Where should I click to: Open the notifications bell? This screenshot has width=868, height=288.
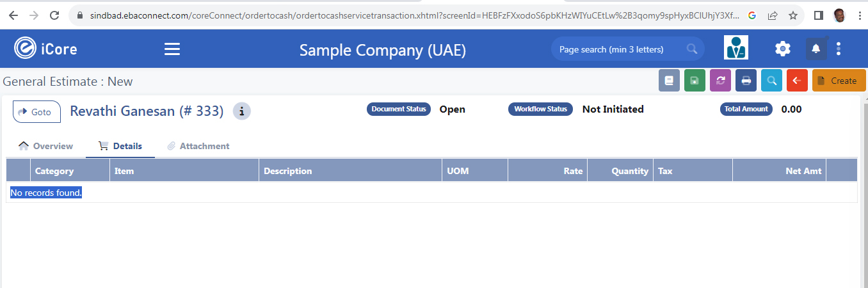click(816, 49)
